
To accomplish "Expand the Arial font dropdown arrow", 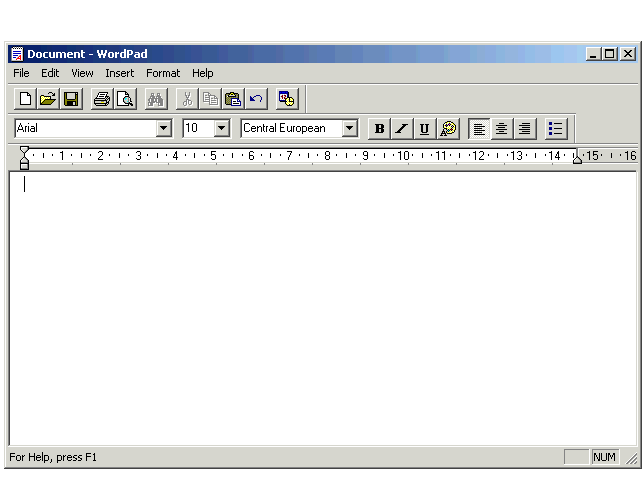I will (x=163, y=128).
